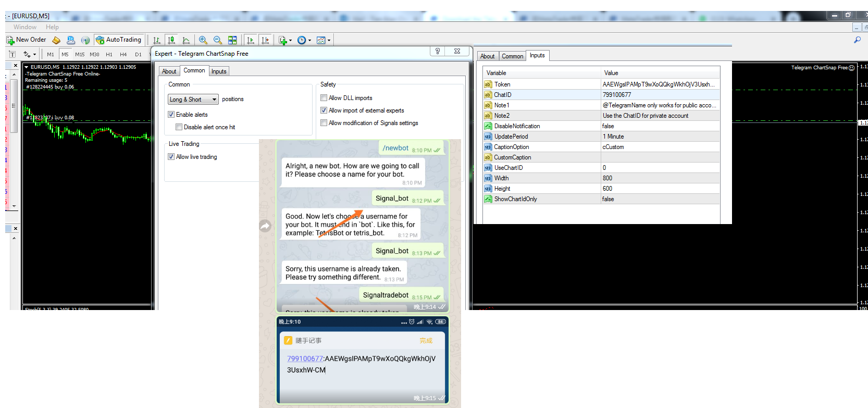The height and width of the screenshot is (408, 868).
Task: Edit the Token value field
Action: click(660, 84)
